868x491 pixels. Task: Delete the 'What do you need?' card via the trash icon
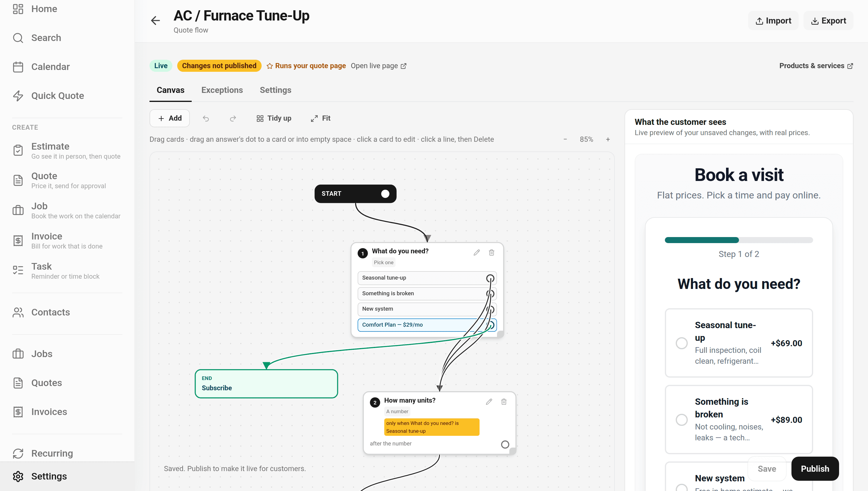(492, 252)
